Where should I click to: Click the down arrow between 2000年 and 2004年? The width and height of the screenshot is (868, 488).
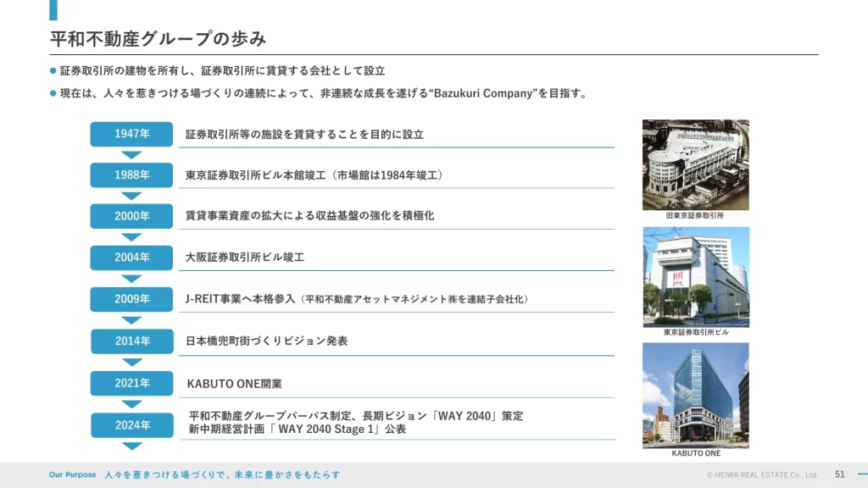[131, 237]
